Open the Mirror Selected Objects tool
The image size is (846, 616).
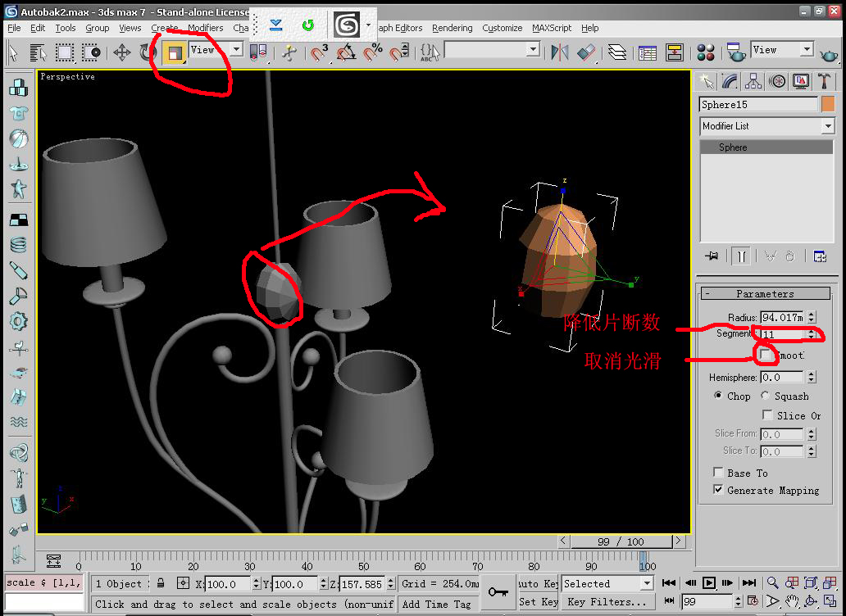(560, 52)
